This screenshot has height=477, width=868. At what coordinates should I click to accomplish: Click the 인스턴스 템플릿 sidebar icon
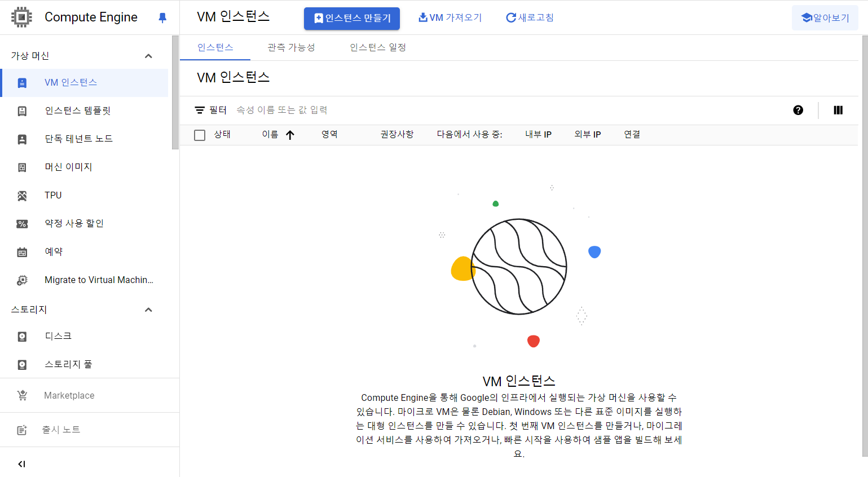22,111
